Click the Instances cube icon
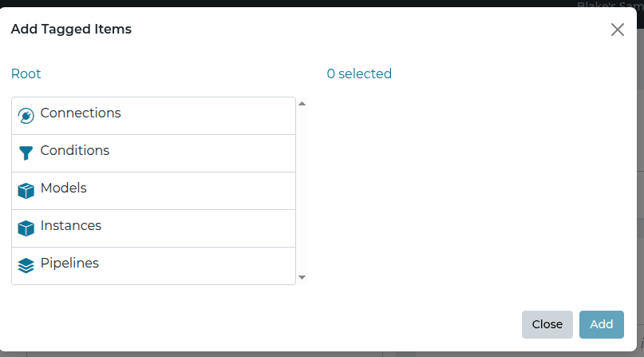Image resolution: width=644 pixels, height=357 pixels. [x=26, y=228]
